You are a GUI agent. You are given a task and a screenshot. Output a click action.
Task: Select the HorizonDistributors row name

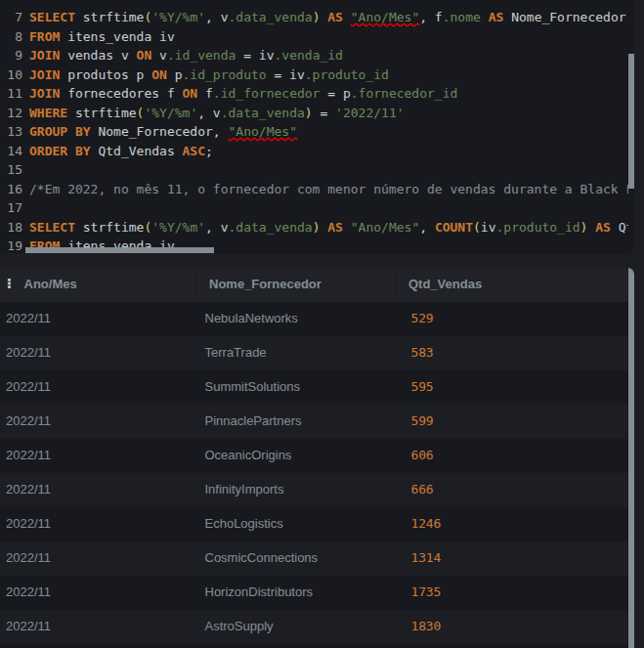click(x=259, y=591)
